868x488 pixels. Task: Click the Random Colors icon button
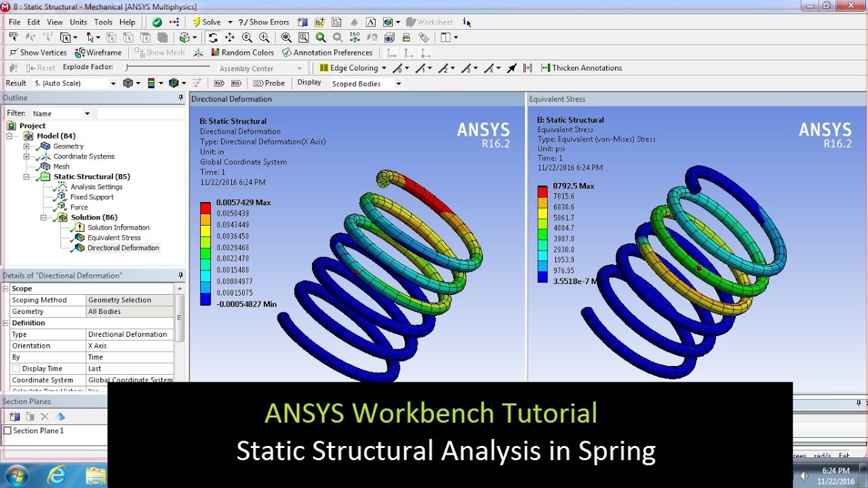point(242,52)
